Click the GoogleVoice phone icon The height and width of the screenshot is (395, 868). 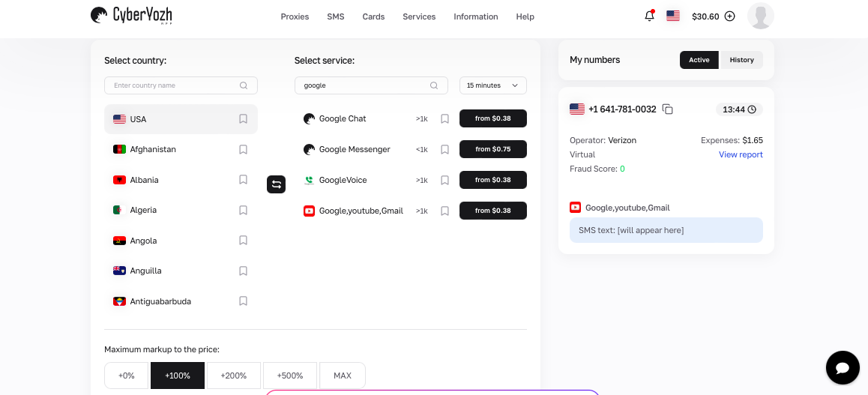(x=309, y=181)
